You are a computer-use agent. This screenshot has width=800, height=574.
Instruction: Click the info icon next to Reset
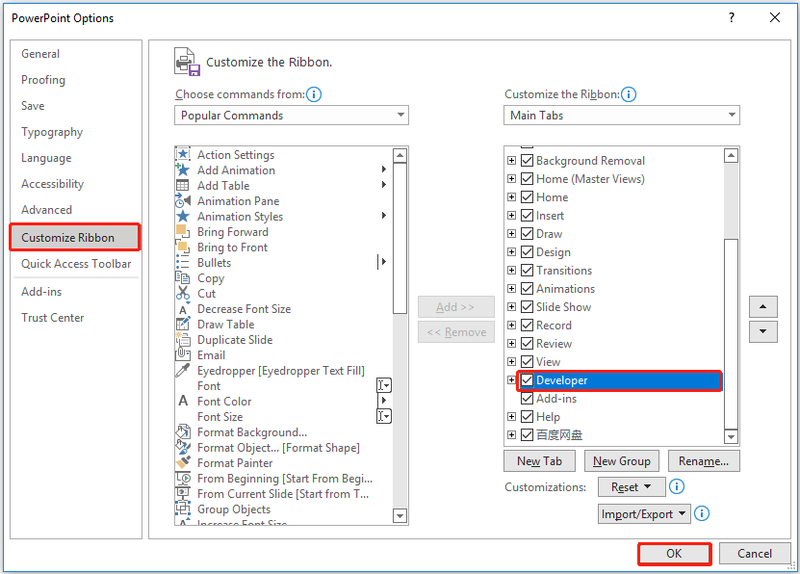tap(677, 486)
